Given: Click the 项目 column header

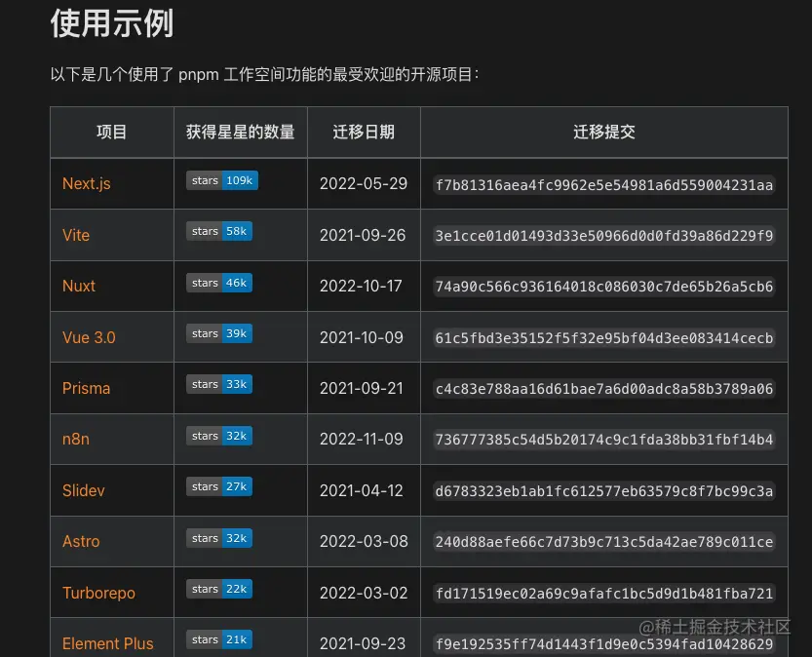Looking at the screenshot, I should 112,132.
